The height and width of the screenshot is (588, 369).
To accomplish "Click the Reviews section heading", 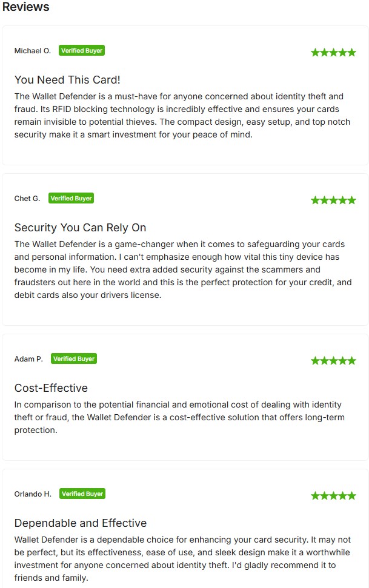I will (26, 7).
